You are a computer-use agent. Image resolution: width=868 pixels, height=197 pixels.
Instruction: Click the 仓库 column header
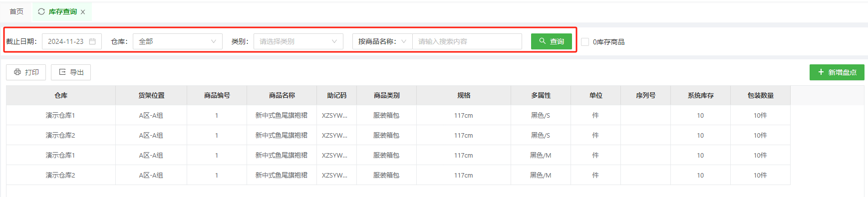(61, 95)
